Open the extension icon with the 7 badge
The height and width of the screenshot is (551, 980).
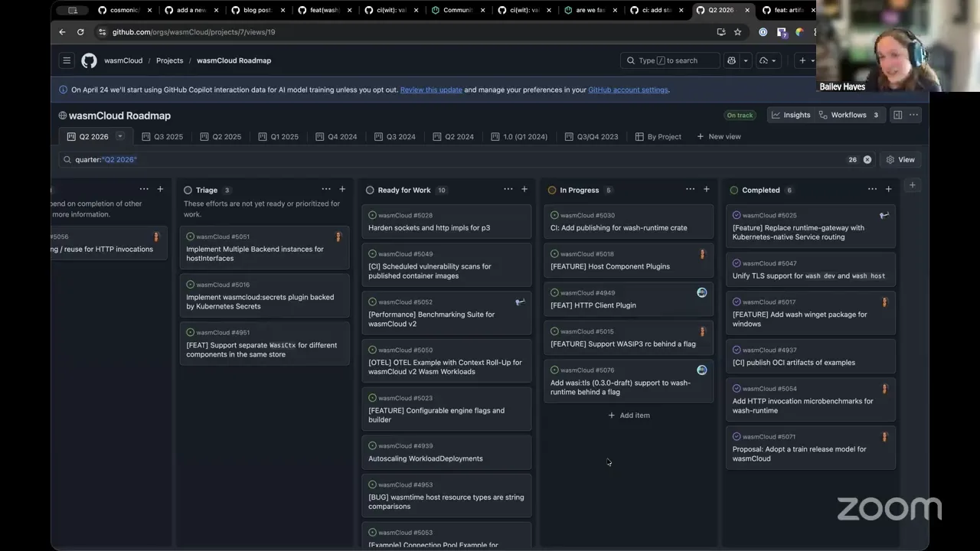[x=782, y=32]
